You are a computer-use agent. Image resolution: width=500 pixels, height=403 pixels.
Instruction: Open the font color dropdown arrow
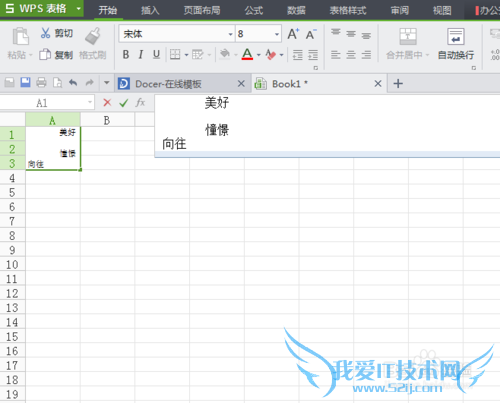[259, 55]
